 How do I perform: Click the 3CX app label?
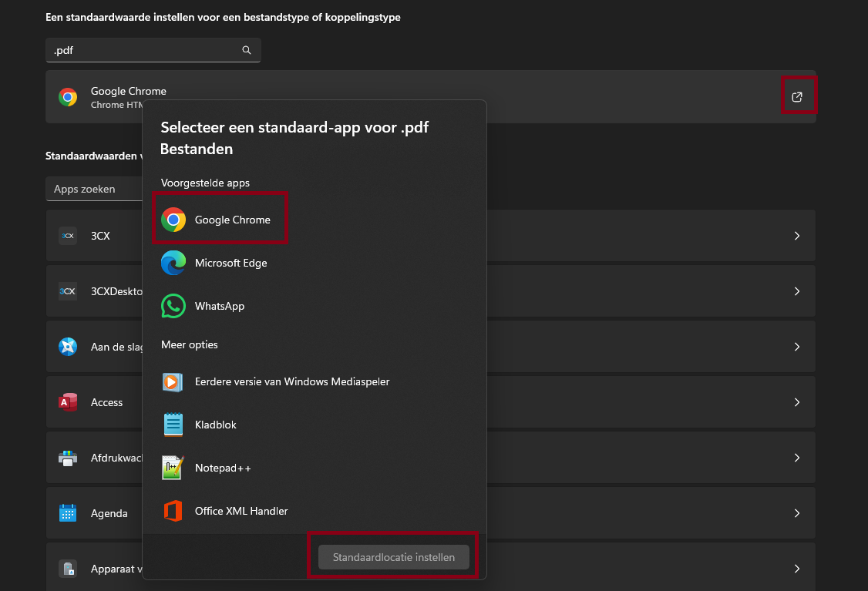100,236
